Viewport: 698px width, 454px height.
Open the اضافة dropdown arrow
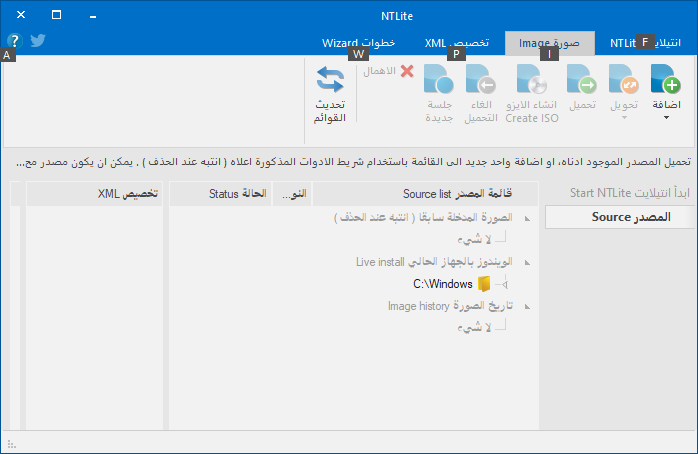pos(666,118)
